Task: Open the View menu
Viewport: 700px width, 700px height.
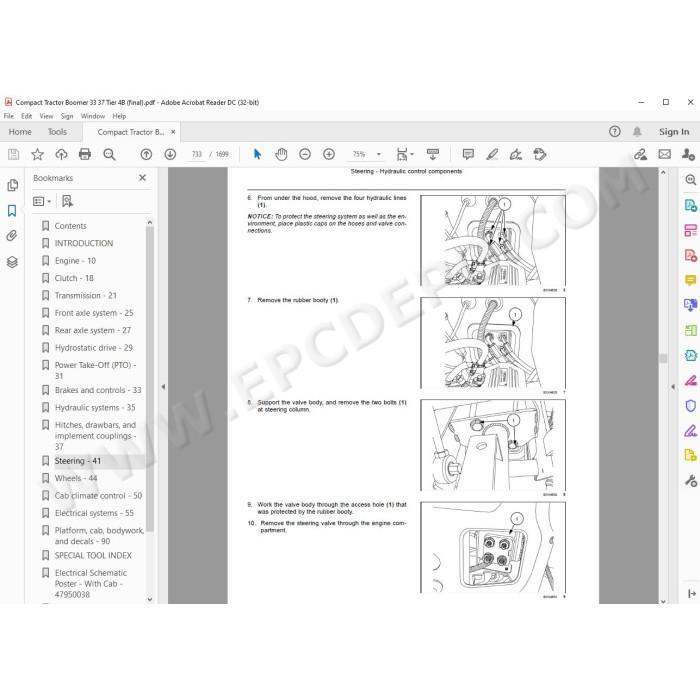Action: click(46, 116)
